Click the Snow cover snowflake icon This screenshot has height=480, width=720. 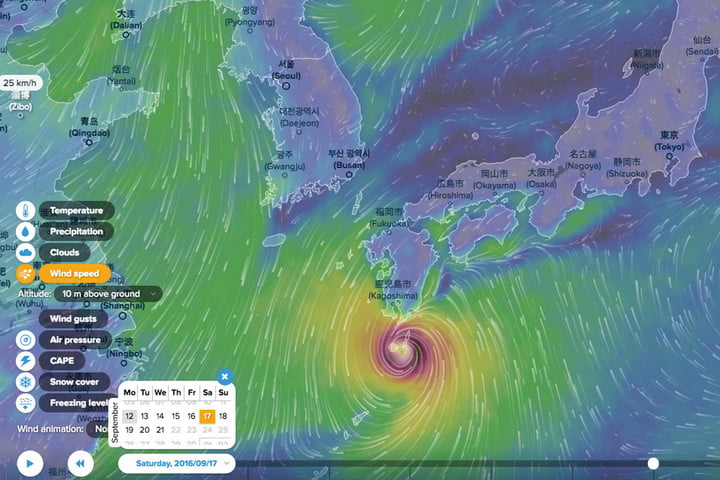pos(25,382)
